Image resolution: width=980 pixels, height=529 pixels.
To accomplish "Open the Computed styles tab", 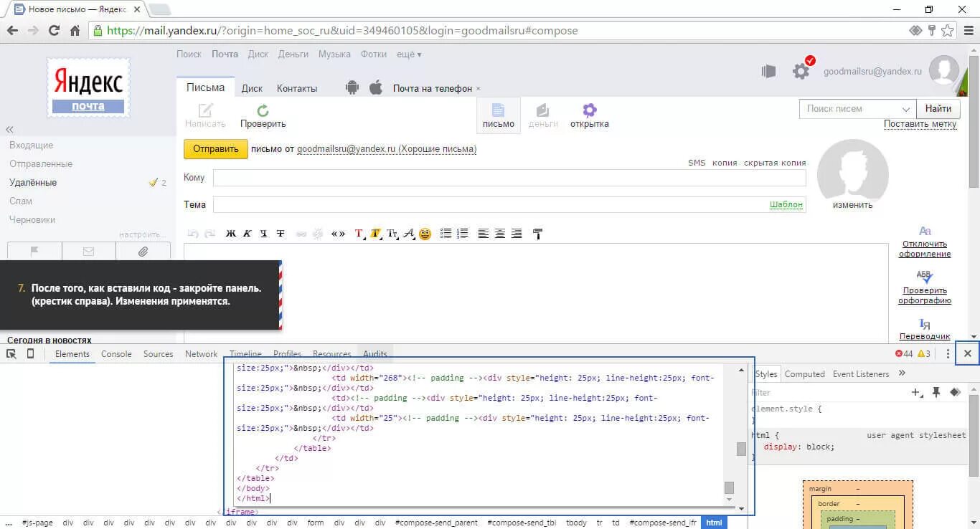I will 804,374.
